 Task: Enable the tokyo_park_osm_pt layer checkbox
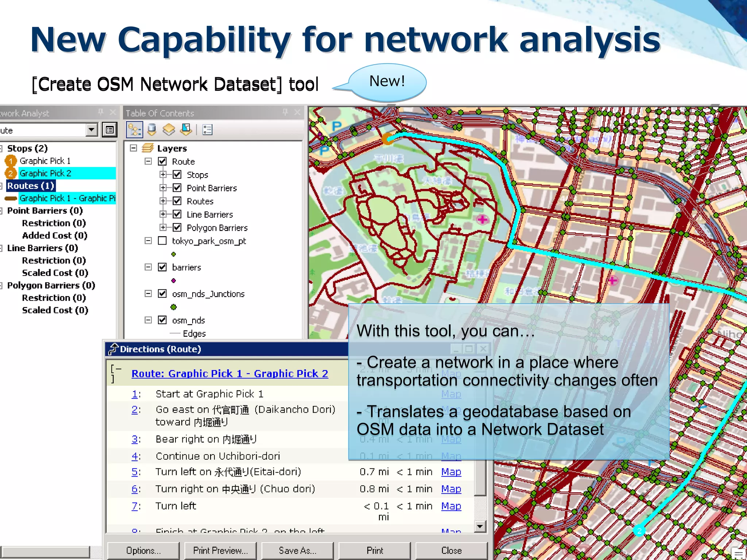tap(162, 241)
